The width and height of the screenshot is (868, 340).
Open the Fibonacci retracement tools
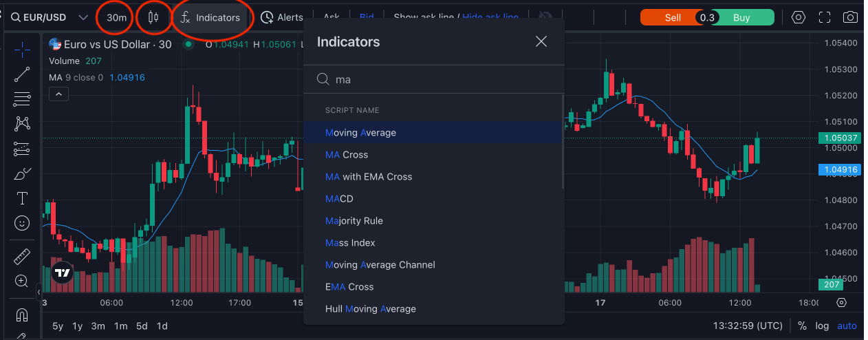tap(22, 99)
